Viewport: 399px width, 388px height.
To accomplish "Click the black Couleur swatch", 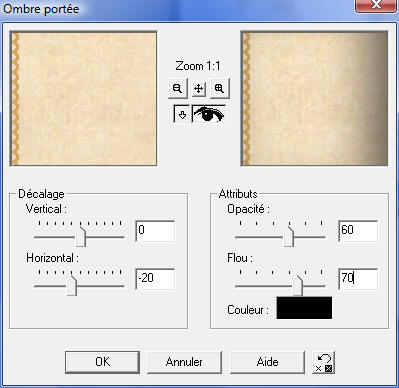I will tap(304, 308).
